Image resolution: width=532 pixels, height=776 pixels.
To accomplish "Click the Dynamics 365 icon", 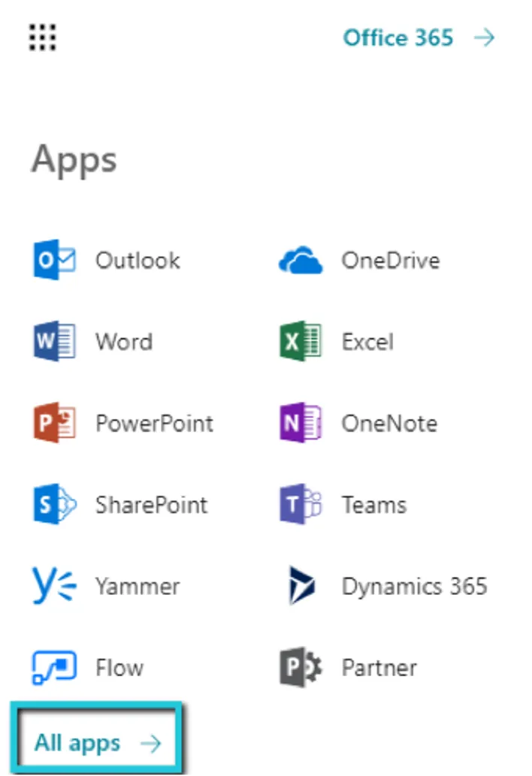I will [301, 585].
